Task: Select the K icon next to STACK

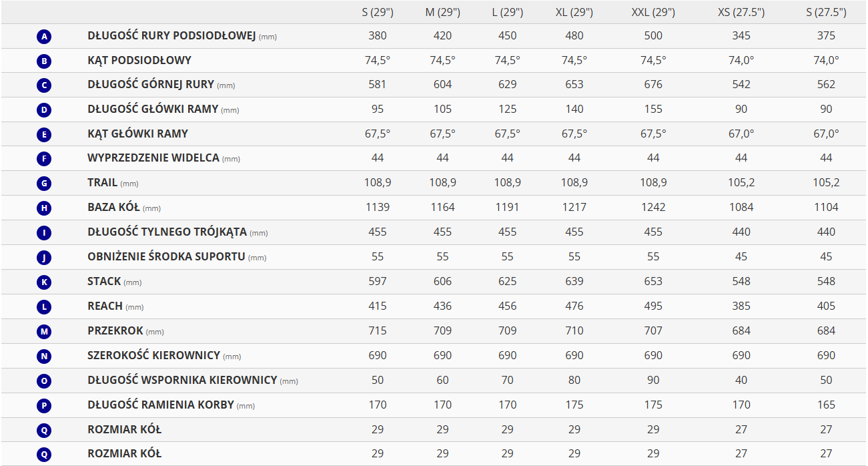Action: pos(44,282)
